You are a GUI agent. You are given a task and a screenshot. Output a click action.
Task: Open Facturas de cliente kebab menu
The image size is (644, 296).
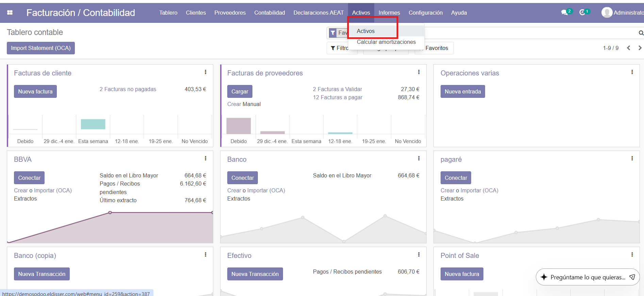(205, 72)
